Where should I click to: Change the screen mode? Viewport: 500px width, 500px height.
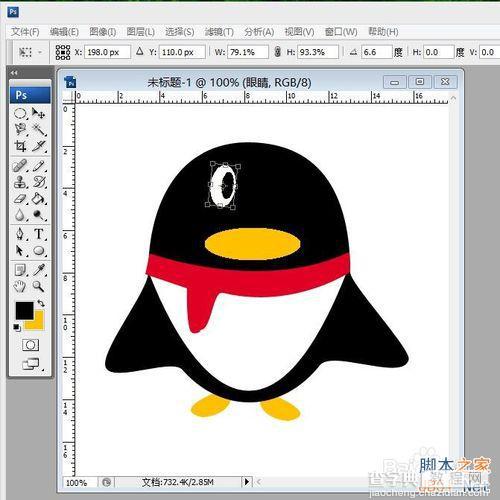pyautogui.click(x=31, y=364)
